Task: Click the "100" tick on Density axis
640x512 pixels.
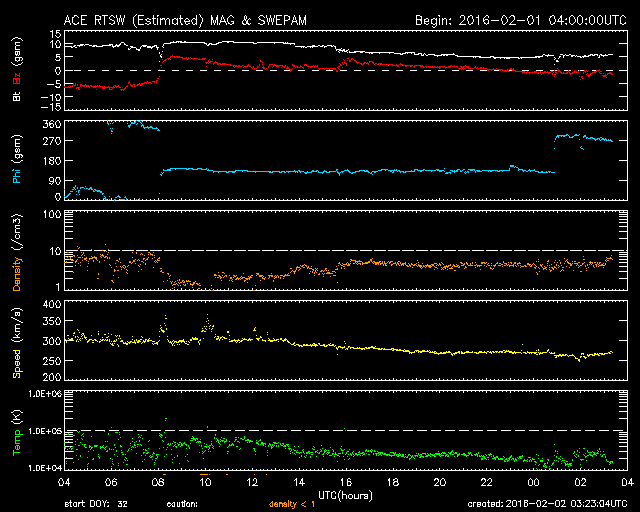Action: [52, 214]
